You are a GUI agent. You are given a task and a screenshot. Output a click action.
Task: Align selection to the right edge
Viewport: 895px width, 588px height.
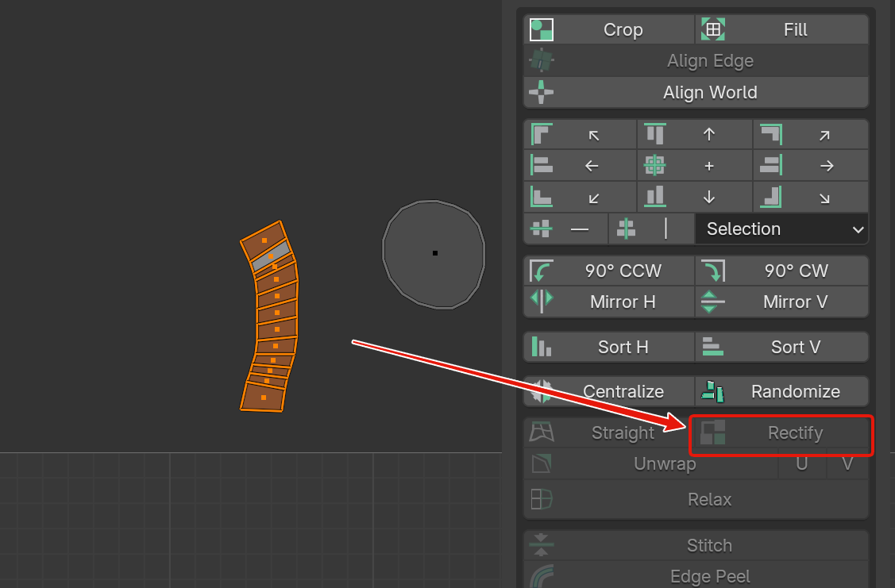810,166
